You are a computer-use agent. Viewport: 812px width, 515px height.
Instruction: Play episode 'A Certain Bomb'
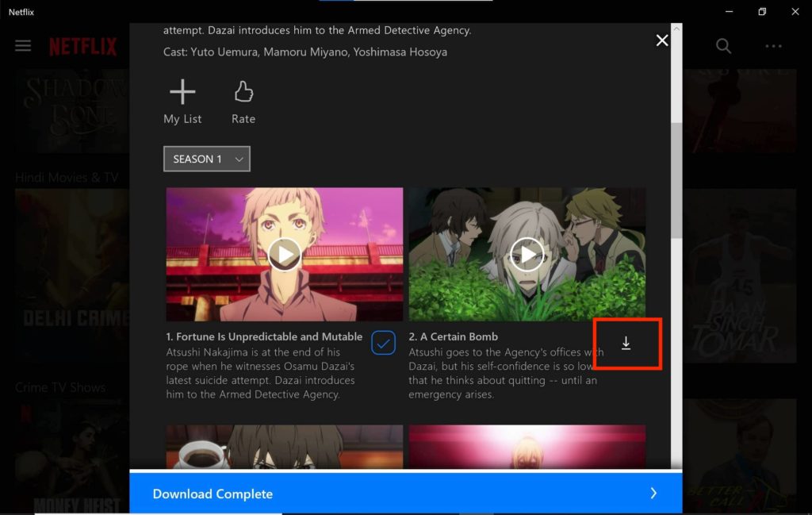click(x=527, y=254)
